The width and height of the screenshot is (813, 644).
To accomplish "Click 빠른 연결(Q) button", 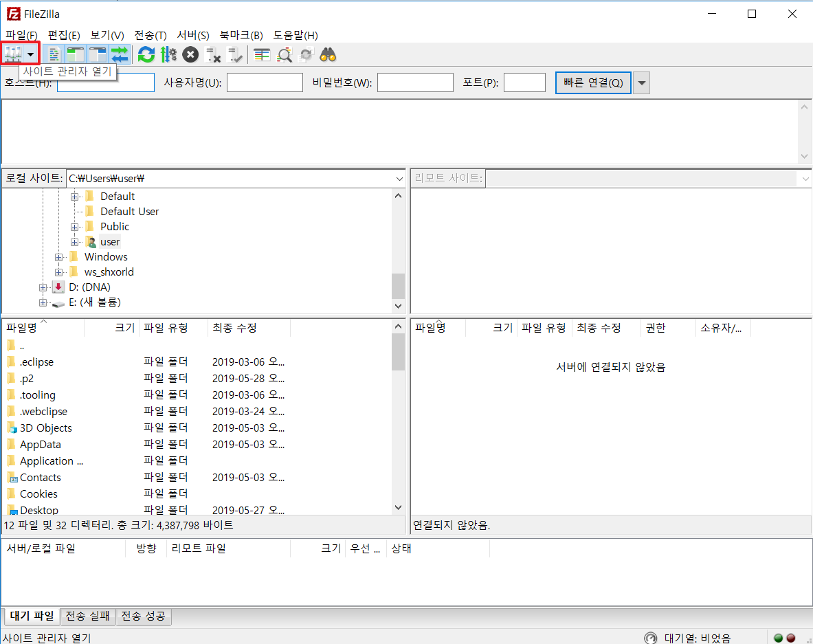I will [x=593, y=83].
